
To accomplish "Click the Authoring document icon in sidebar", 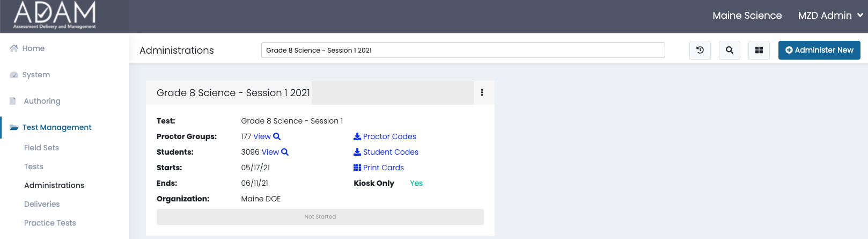I will point(13,101).
